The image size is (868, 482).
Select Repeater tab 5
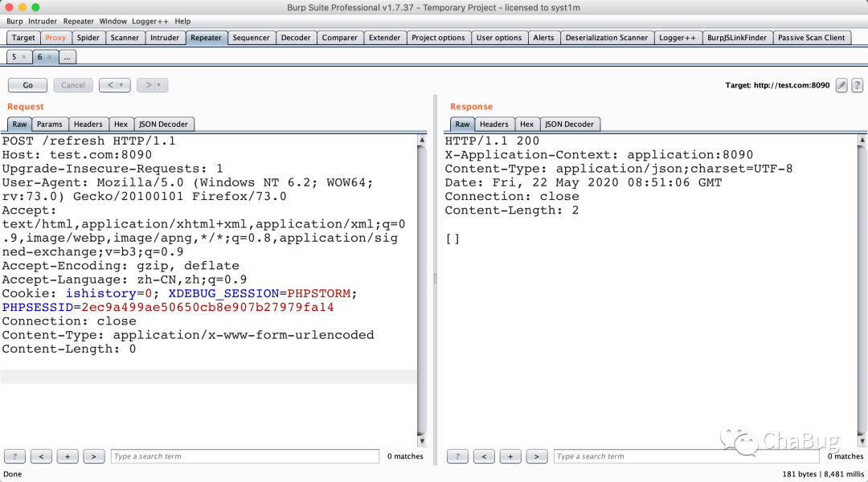tap(14, 57)
